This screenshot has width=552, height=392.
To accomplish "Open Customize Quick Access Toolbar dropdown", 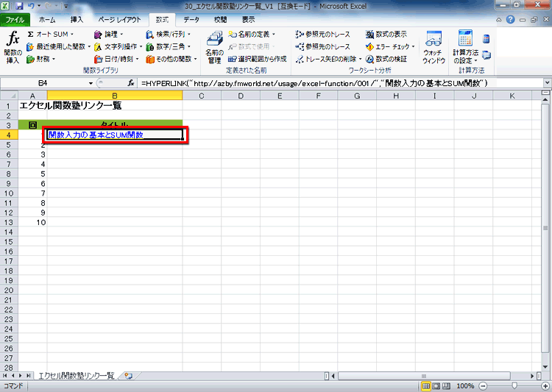I will pyautogui.click(x=66, y=6).
